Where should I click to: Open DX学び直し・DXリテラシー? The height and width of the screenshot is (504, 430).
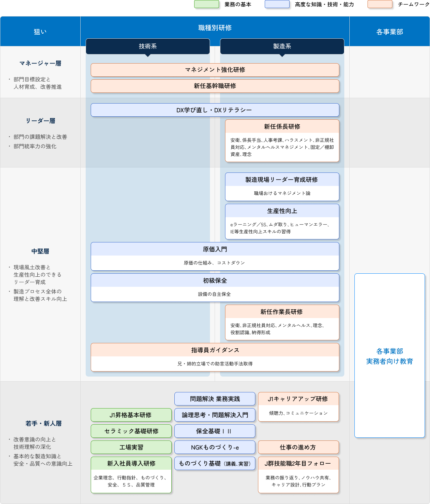coord(215,110)
